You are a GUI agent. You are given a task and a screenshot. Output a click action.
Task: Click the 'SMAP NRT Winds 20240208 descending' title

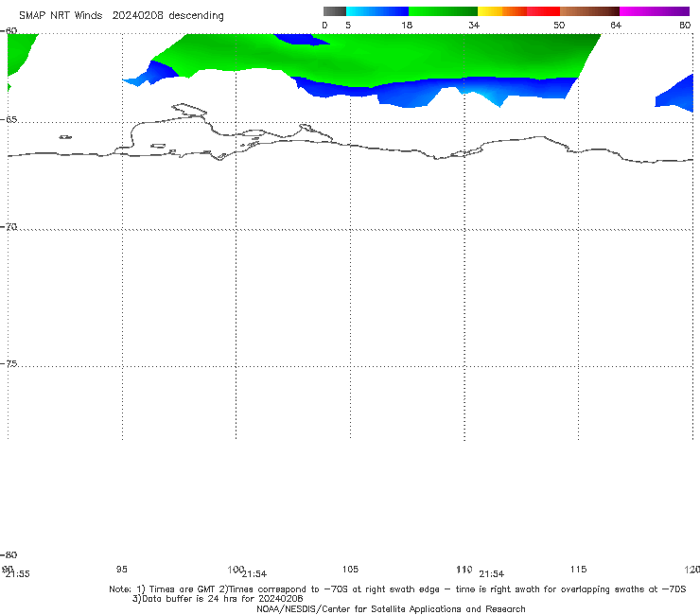click(x=121, y=15)
